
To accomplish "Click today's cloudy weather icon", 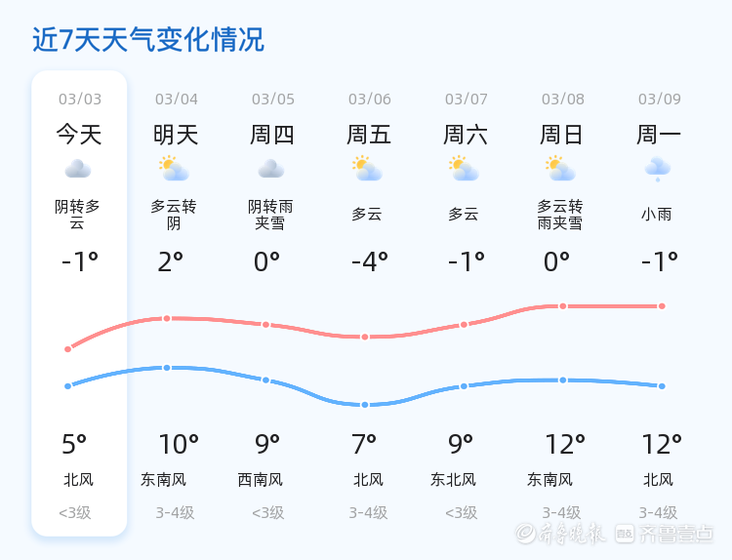I will (x=78, y=169).
